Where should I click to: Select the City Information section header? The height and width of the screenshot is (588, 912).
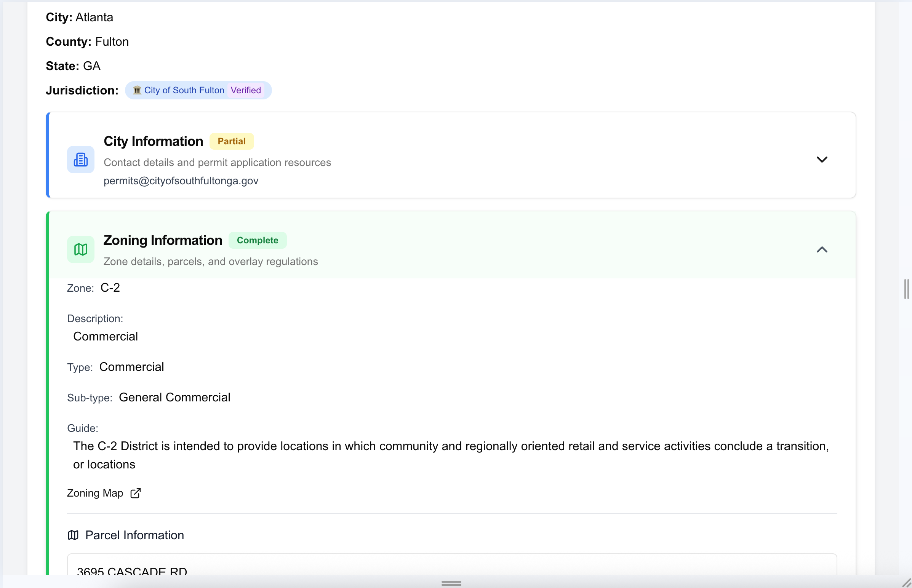pos(153,141)
